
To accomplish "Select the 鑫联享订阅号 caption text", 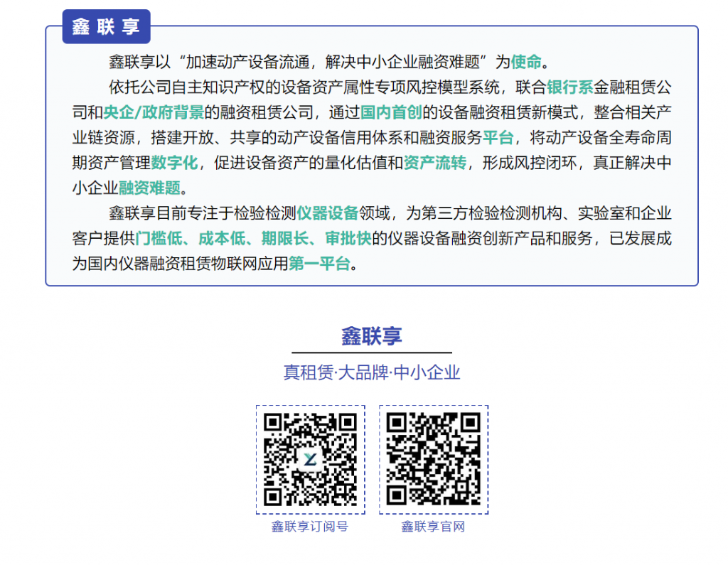I will 310,527.
